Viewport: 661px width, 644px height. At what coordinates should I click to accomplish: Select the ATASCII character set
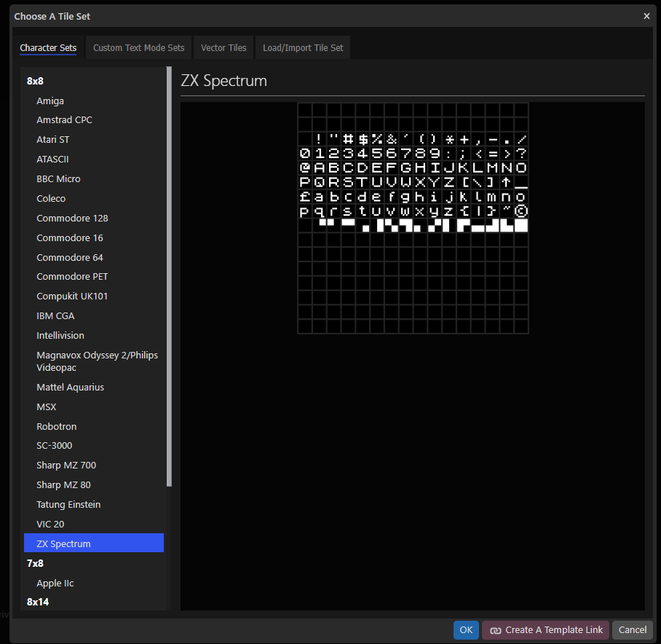pyautogui.click(x=94, y=159)
